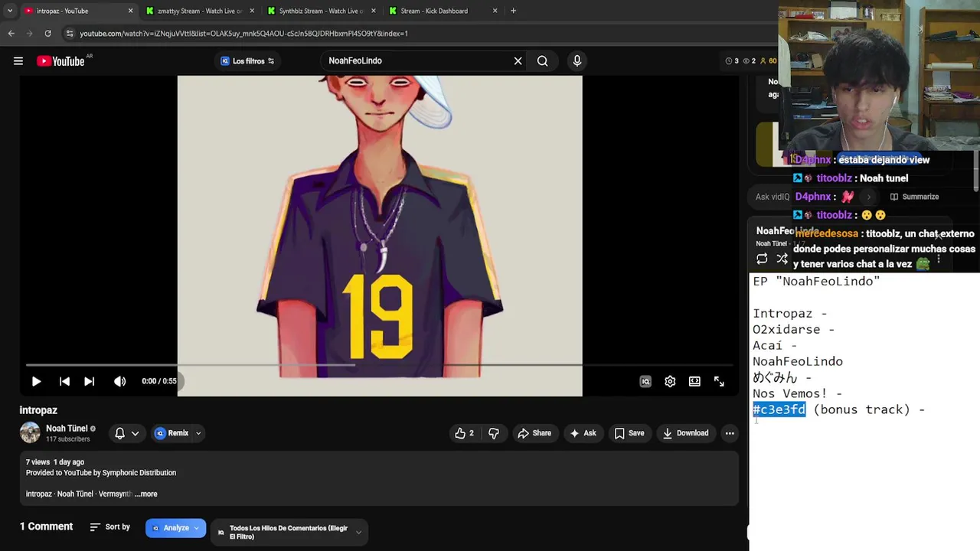Skip to previous track in player

pyautogui.click(x=64, y=381)
